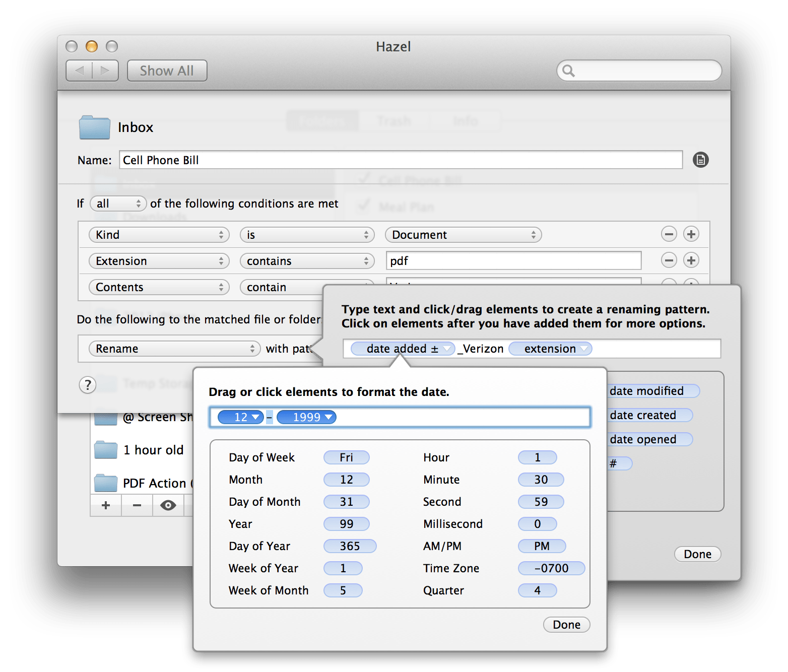The height and width of the screenshot is (672, 788).
Task: Open the 'contains' operator dropdown
Action: click(x=307, y=261)
